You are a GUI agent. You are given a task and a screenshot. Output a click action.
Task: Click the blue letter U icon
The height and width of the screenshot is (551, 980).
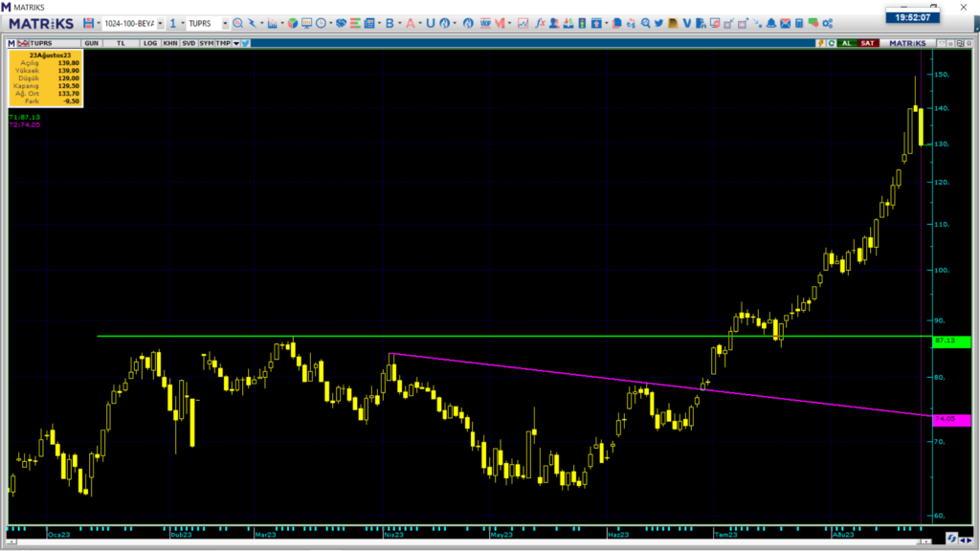pyautogui.click(x=431, y=23)
